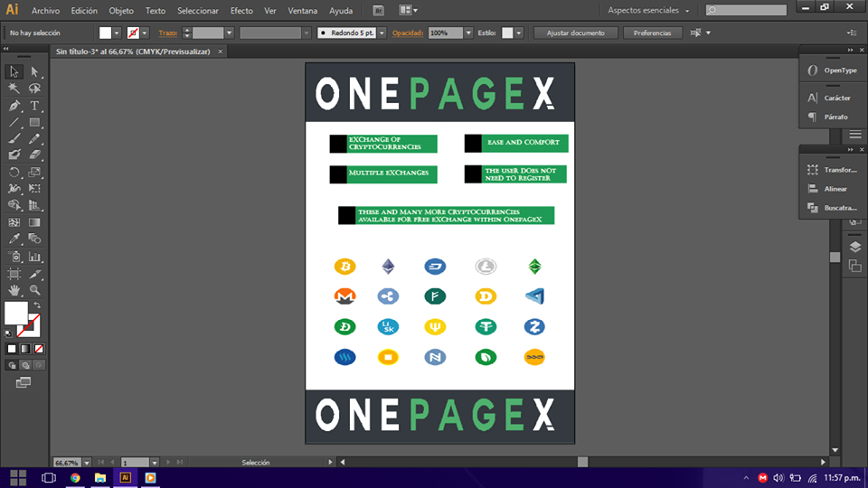Select the Type tool
Image resolution: width=868 pixels, height=488 pixels.
pyautogui.click(x=34, y=106)
